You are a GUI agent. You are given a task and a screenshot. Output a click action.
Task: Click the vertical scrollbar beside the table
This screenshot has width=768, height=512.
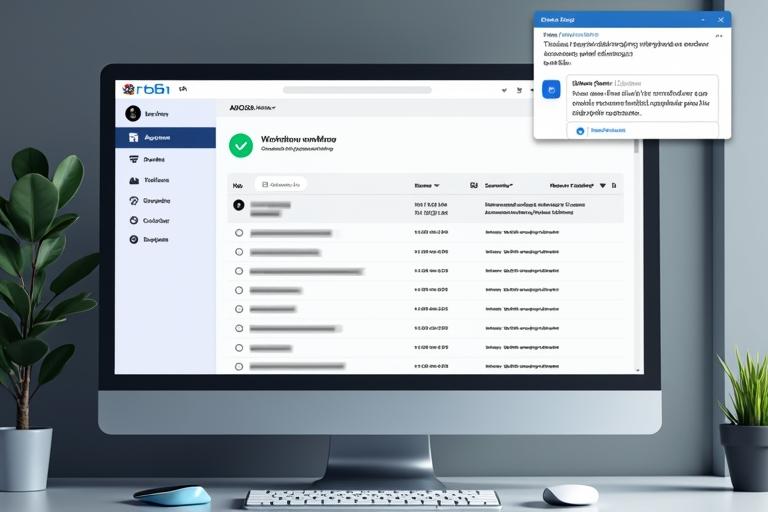(x=637, y=250)
